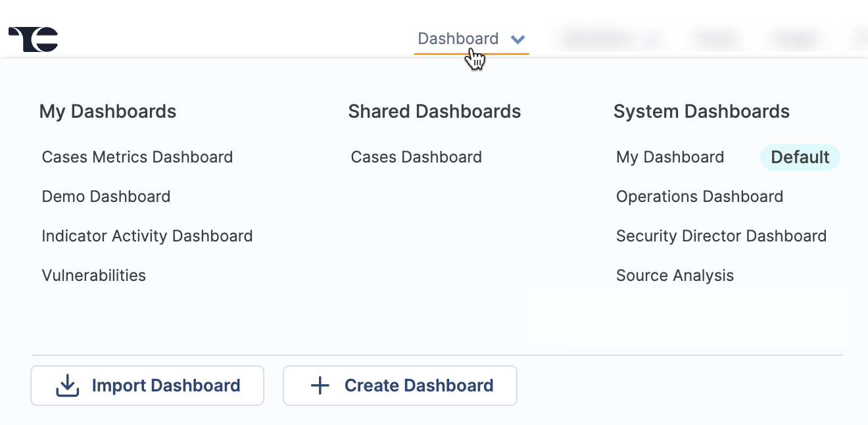Screen dimensions: 868x425
Task: Open My Dashboard under System Dashboards
Action: (x=669, y=157)
